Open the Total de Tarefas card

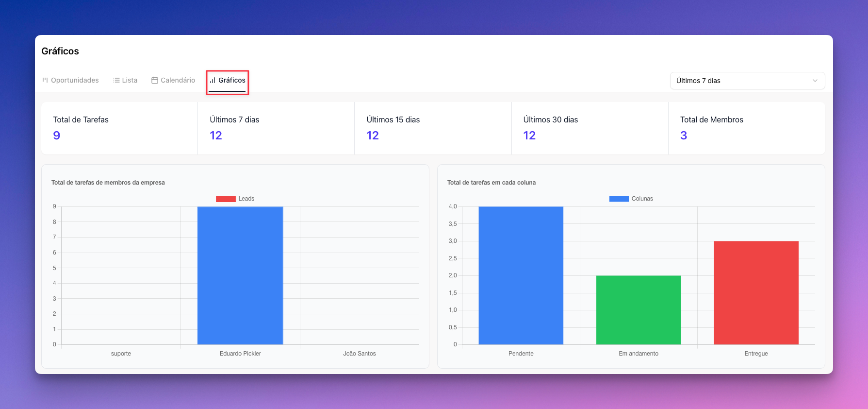pos(119,128)
